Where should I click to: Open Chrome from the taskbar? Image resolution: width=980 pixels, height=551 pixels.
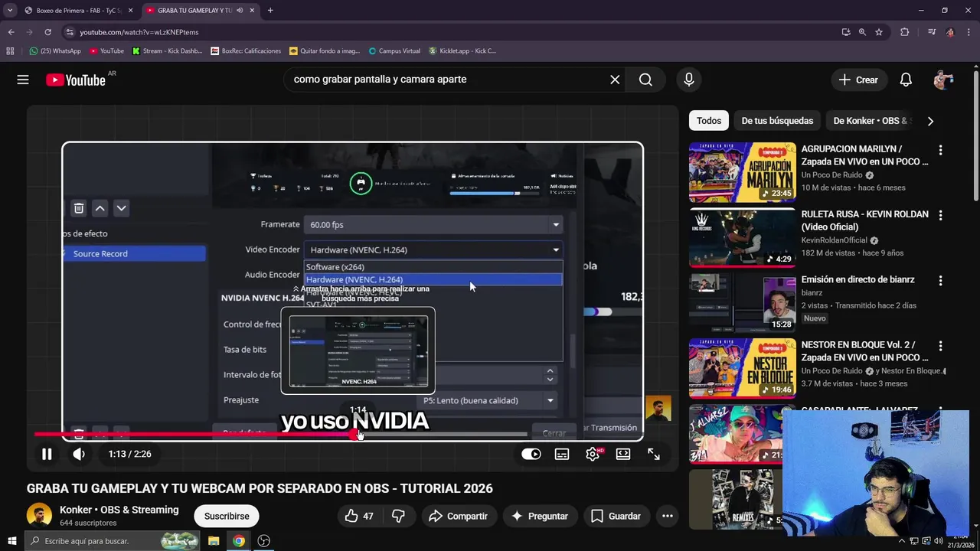click(x=239, y=541)
